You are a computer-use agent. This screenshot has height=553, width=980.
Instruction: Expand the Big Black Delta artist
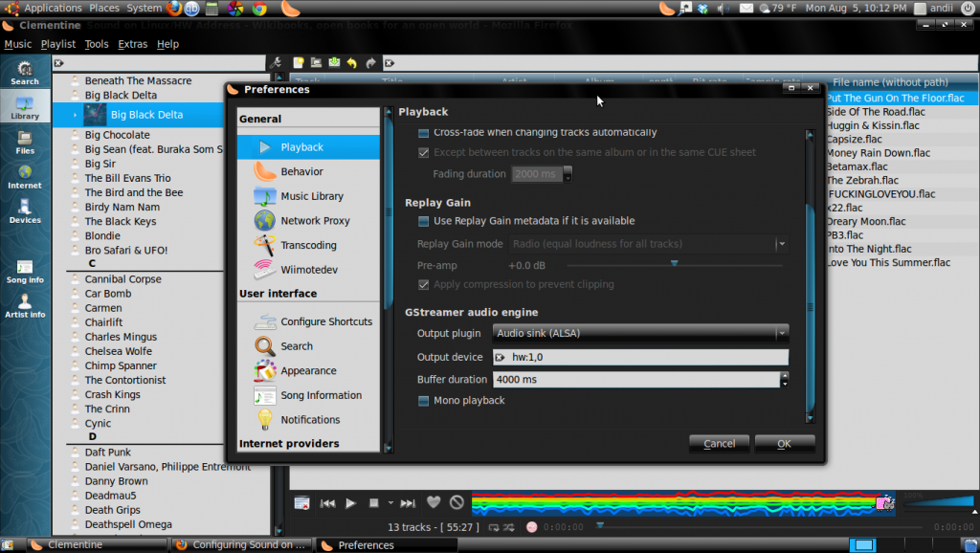click(x=75, y=115)
